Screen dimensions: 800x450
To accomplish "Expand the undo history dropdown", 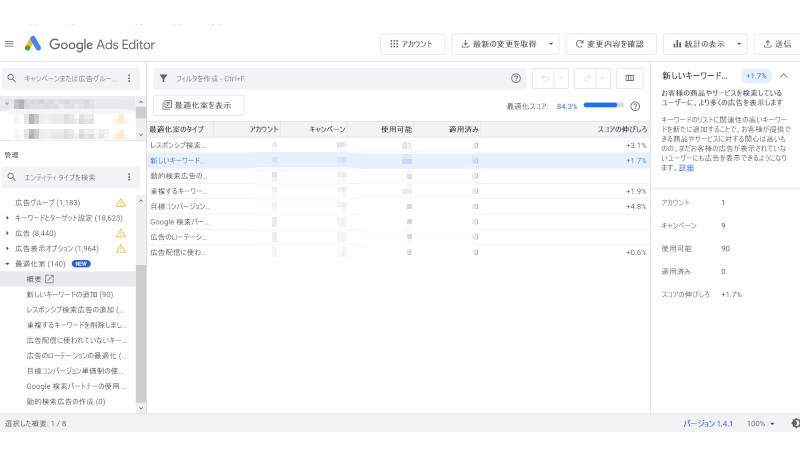I will 561,78.
